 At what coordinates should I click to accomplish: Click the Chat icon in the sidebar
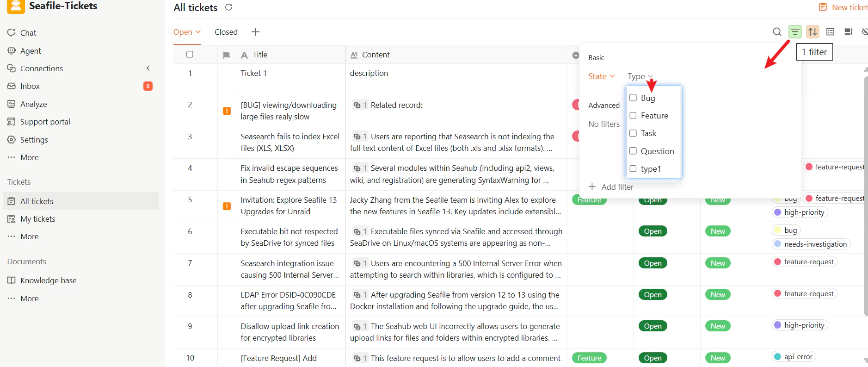[x=12, y=32]
